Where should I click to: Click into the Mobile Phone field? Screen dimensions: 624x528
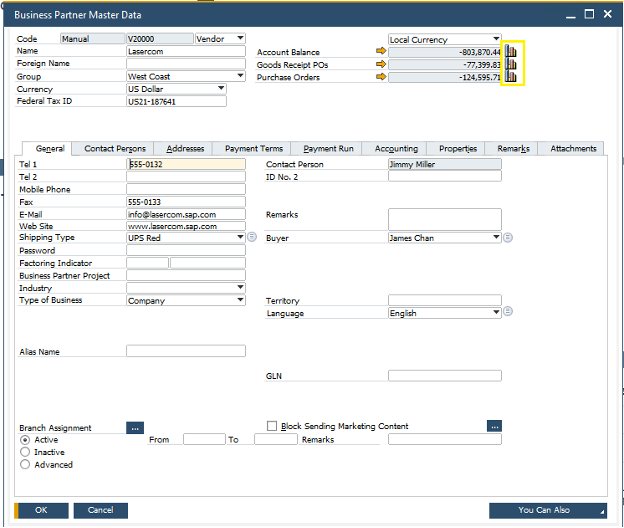pyautogui.click(x=185, y=189)
